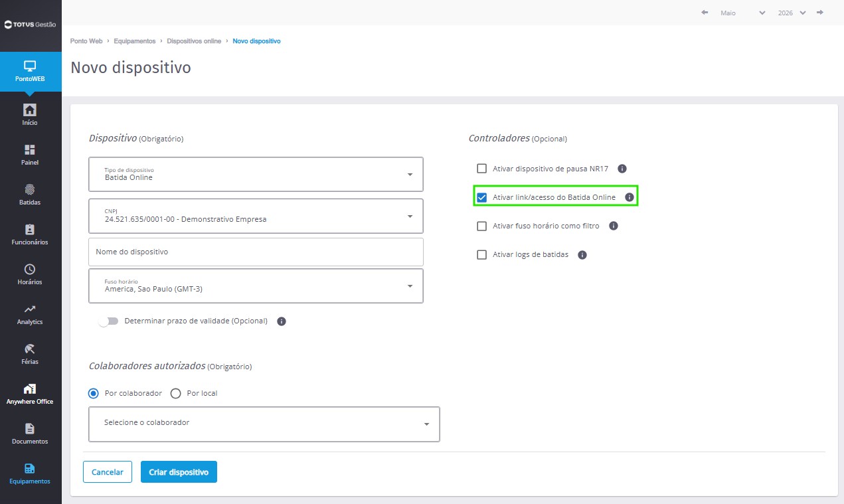This screenshot has height=504, width=844.
Task: Go to Equipamentos breadcrumb
Action: (x=135, y=41)
